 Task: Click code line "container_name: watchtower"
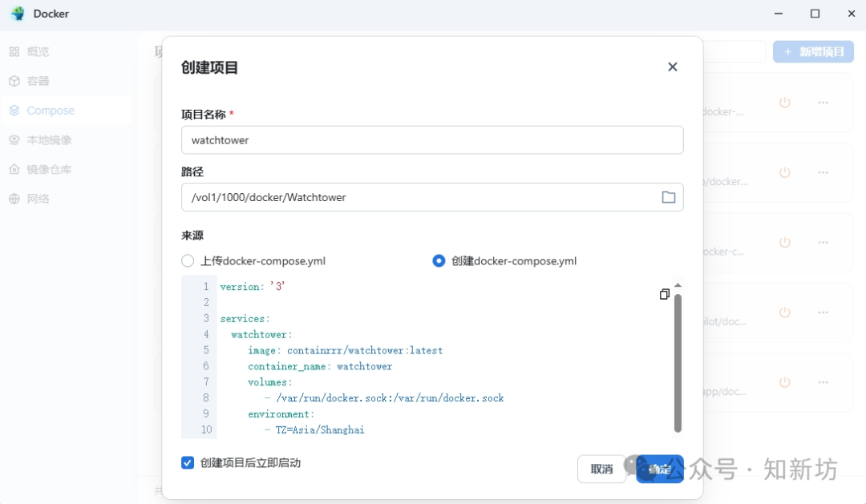(x=320, y=366)
